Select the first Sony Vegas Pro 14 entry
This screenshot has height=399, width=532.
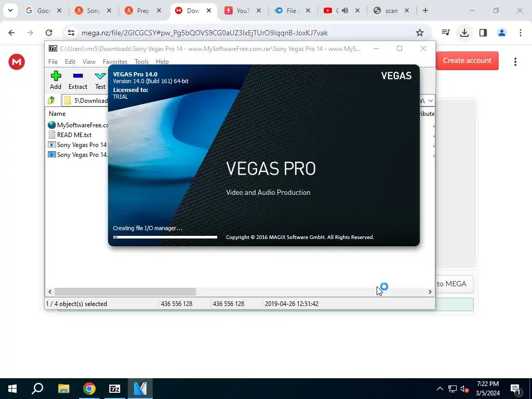(78, 145)
